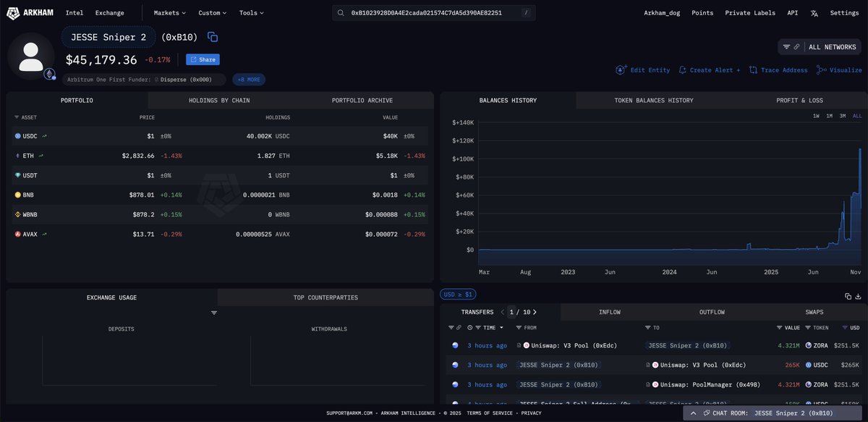Download the transfers table data
The height and width of the screenshot is (422, 868).
pos(858,296)
